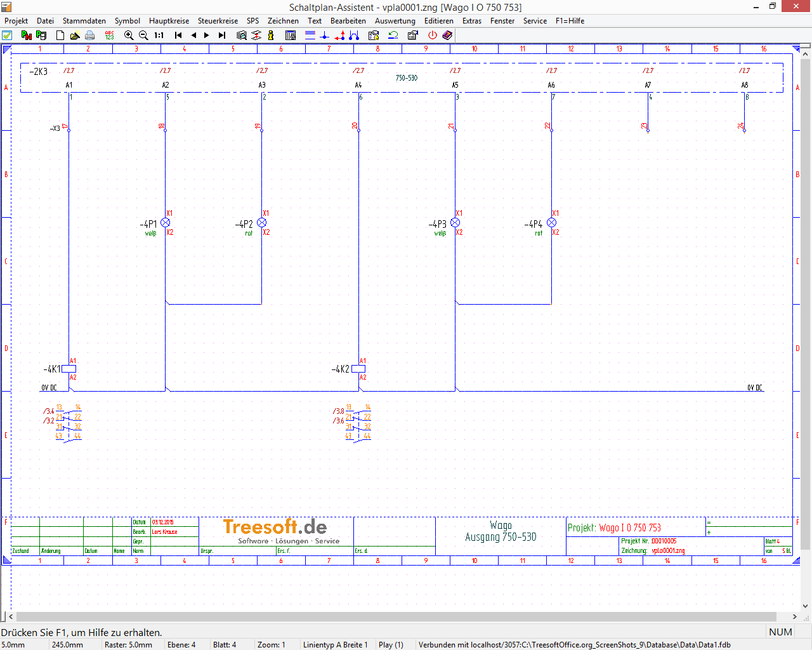Click the zoom out magnifier icon
Image resolution: width=812 pixels, height=650 pixels.
[143, 36]
